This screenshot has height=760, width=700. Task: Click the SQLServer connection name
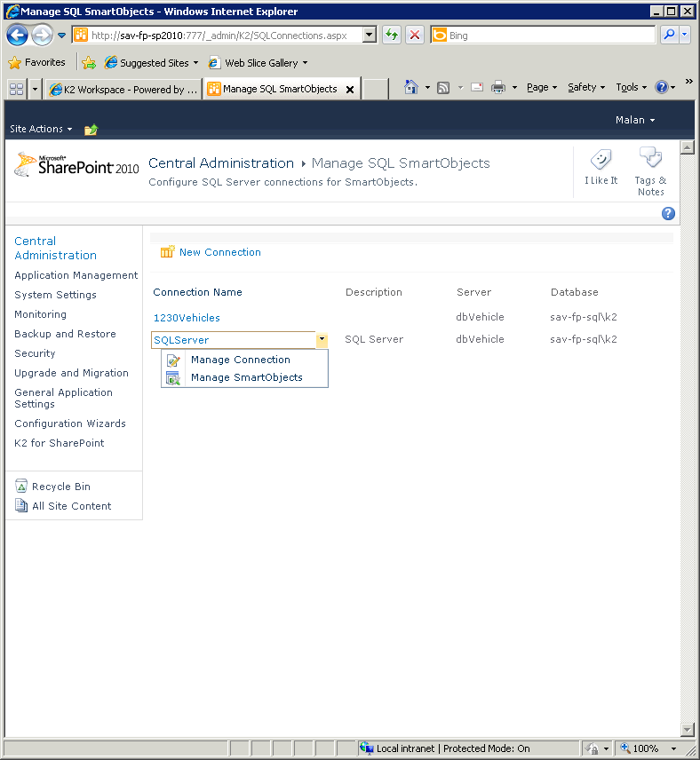coord(181,340)
